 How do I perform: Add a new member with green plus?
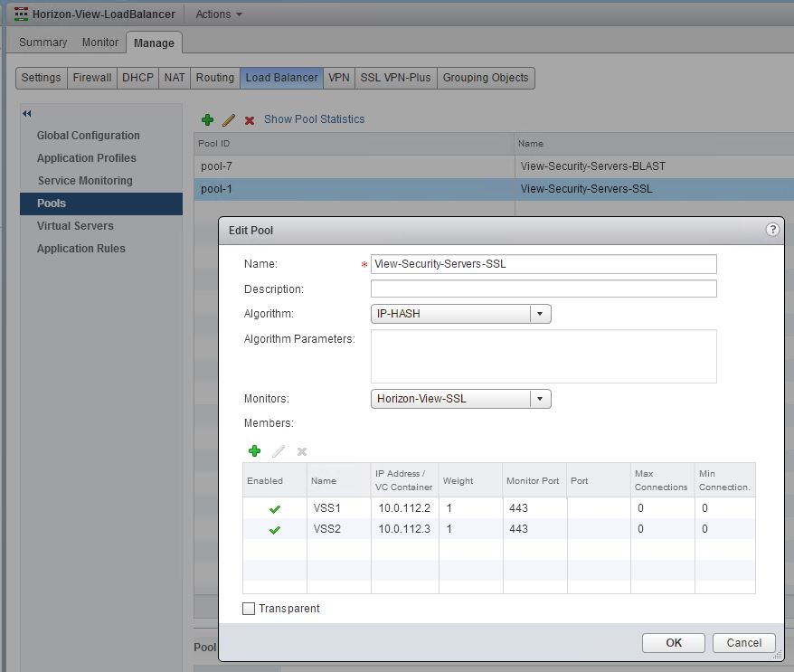click(x=254, y=451)
